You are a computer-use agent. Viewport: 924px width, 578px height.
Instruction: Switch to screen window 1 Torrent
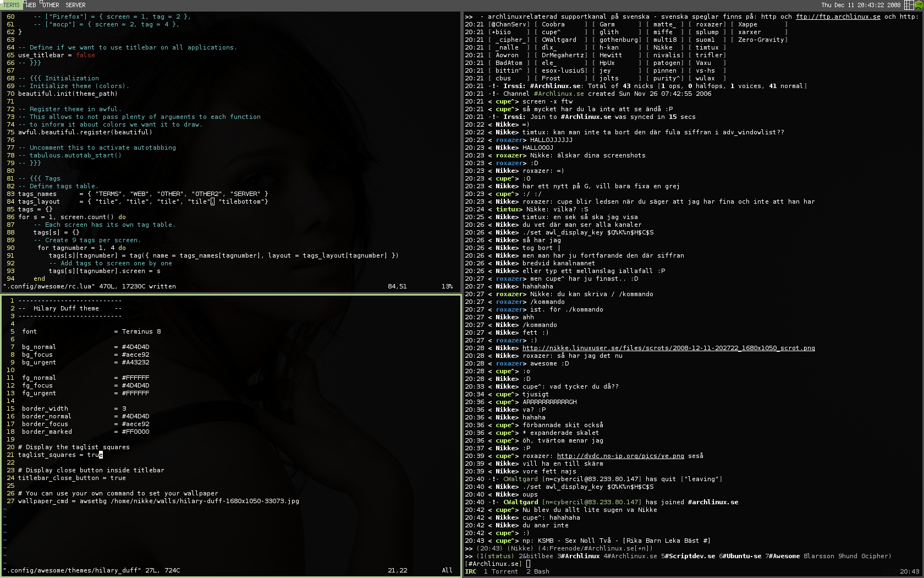(x=501, y=571)
